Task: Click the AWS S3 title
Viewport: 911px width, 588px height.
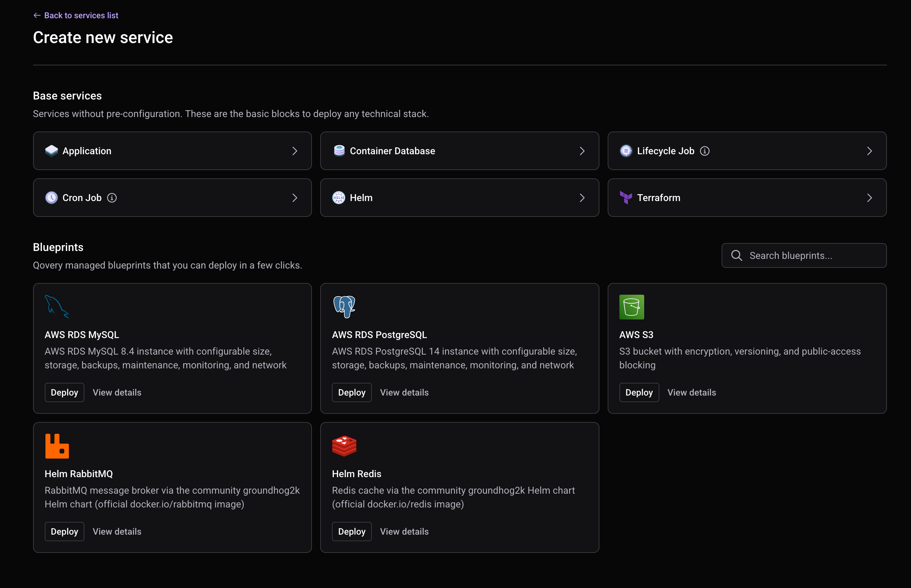Action: tap(636, 335)
